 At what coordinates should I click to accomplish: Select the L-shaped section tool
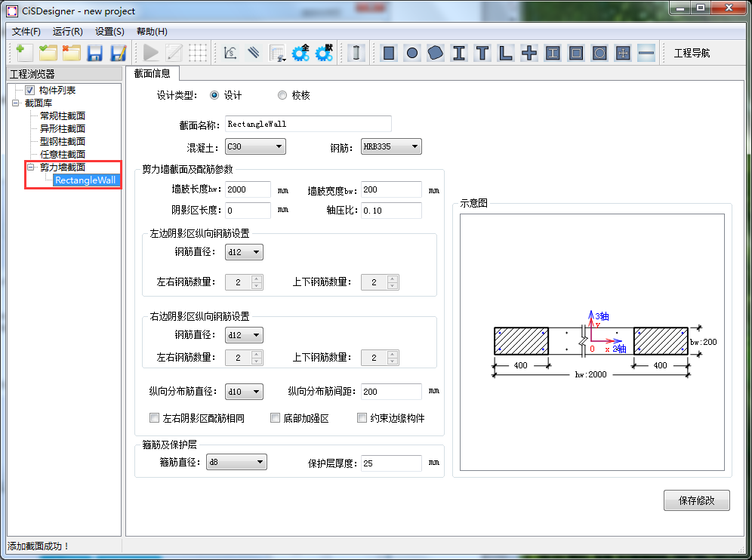506,53
